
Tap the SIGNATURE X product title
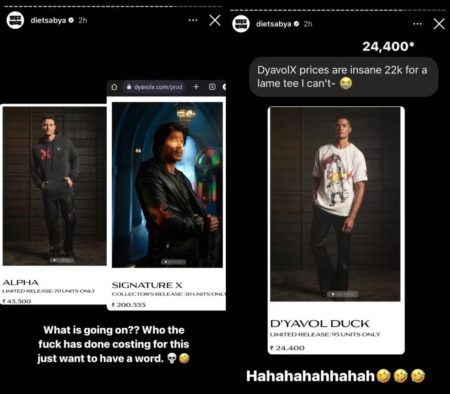(x=147, y=285)
